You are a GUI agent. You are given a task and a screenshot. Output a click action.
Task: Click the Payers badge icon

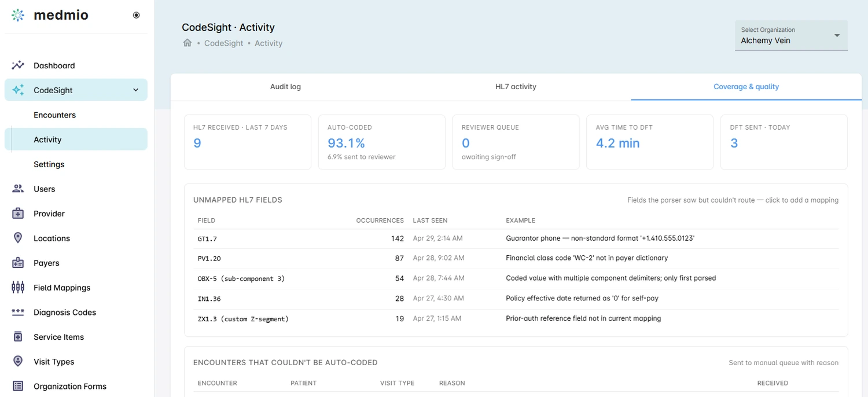pos(18,263)
